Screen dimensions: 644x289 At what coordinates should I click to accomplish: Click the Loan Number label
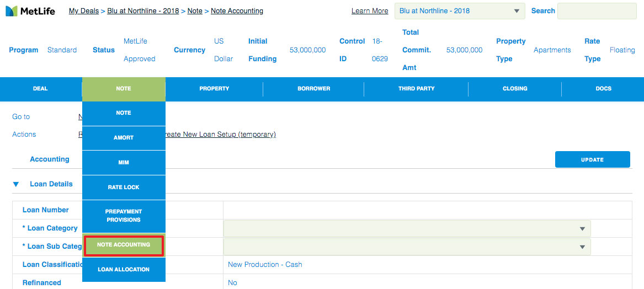(x=46, y=210)
